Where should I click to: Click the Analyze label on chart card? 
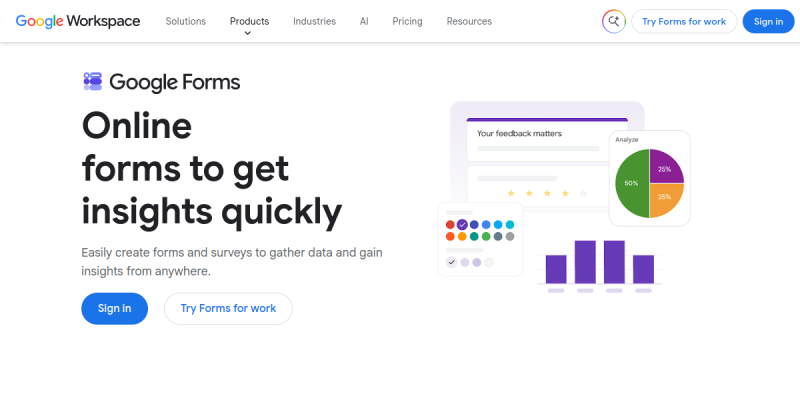click(x=627, y=139)
